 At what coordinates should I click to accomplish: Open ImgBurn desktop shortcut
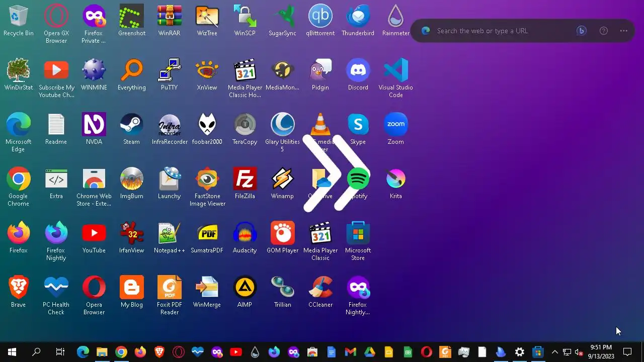click(x=132, y=184)
